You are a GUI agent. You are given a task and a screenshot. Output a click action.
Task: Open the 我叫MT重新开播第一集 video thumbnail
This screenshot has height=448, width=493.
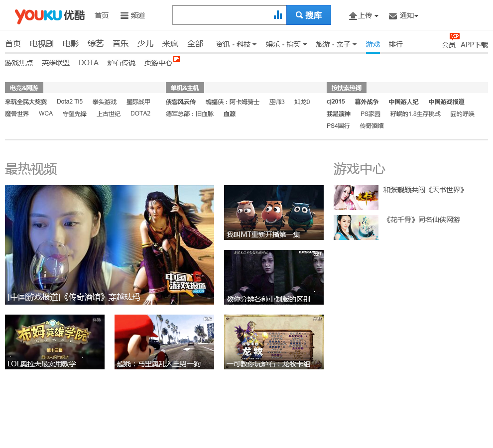pyautogui.click(x=274, y=212)
